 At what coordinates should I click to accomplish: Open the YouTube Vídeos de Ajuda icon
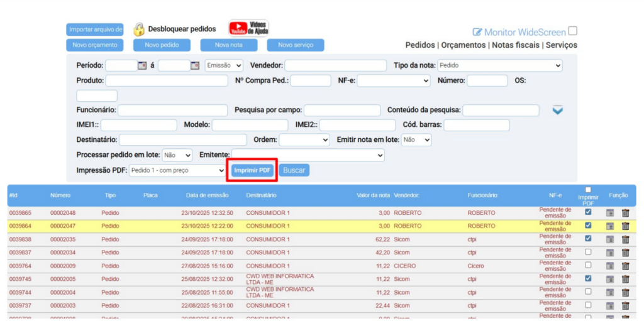(249, 28)
